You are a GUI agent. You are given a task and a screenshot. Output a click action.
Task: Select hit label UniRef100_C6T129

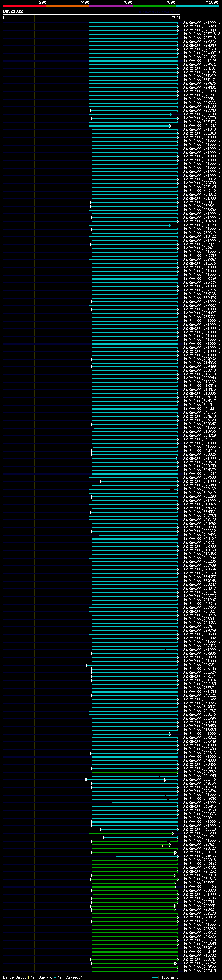coord(199,60)
